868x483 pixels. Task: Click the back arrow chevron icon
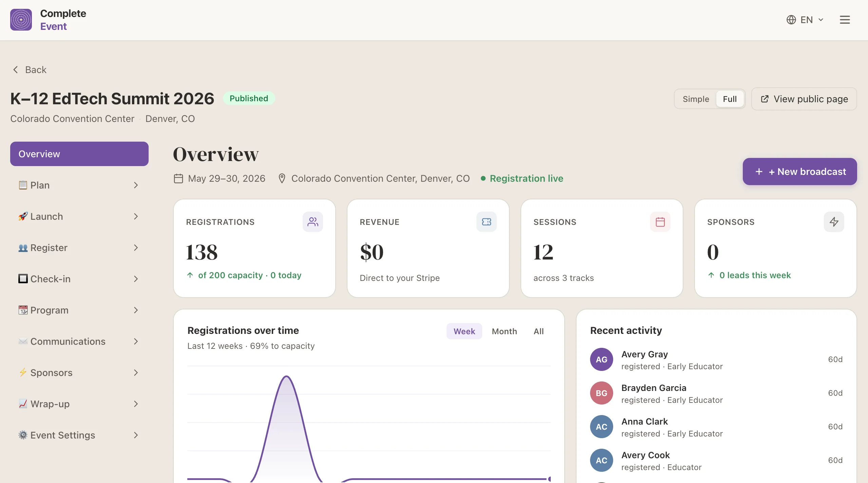[x=15, y=70]
